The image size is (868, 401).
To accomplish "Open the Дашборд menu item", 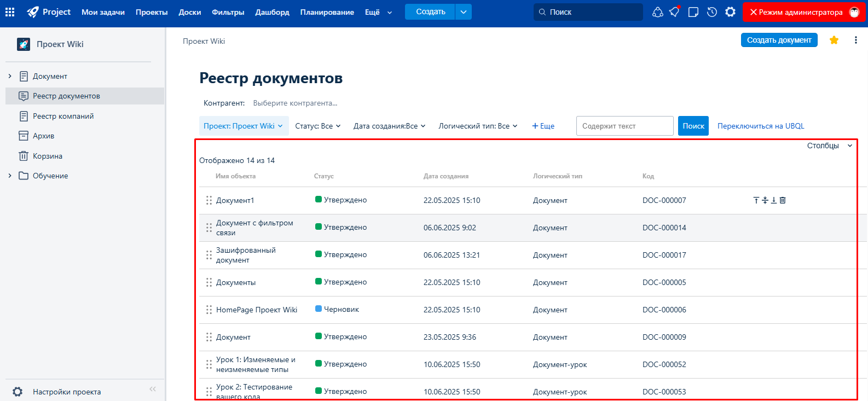I will click(272, 12).
